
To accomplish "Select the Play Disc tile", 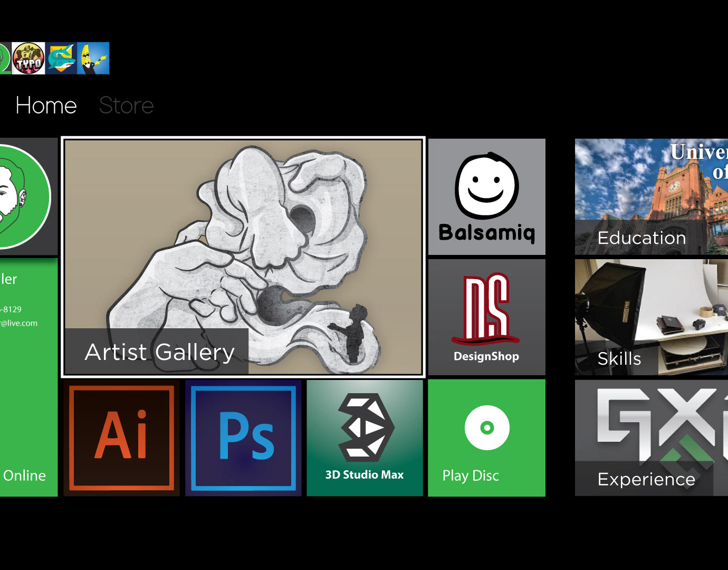I will [x=486, y=438].
